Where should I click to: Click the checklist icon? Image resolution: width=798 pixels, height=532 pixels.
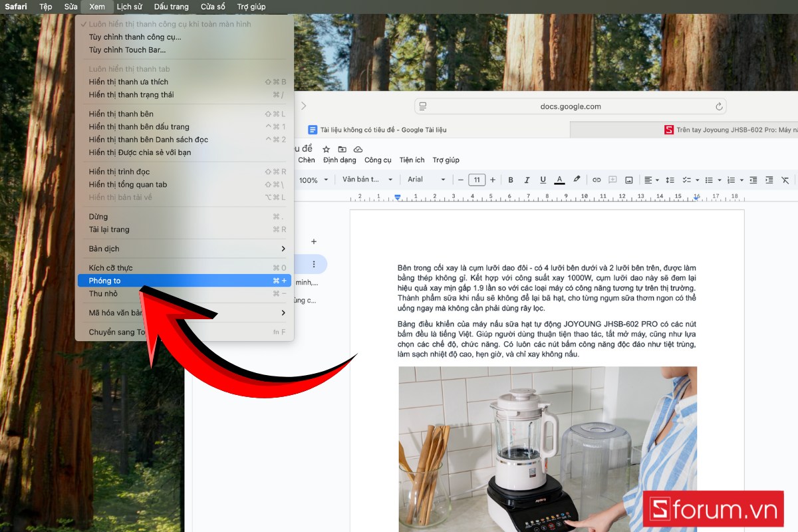point(687,180)
